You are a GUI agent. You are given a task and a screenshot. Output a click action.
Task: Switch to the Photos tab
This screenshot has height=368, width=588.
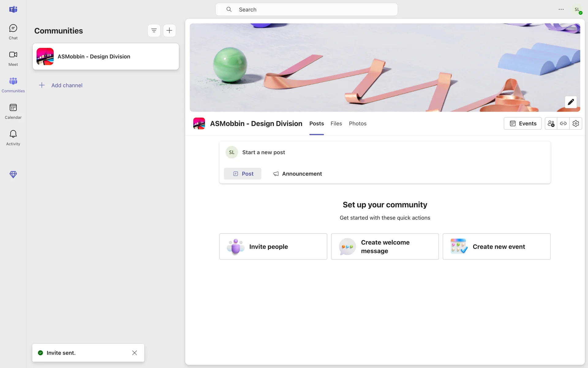click(x=357, y=124)
